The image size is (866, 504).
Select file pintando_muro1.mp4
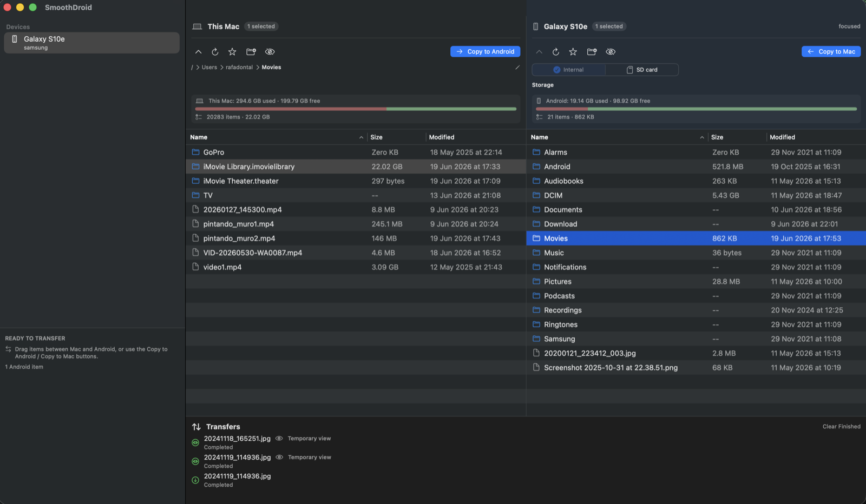pos(356,224)
